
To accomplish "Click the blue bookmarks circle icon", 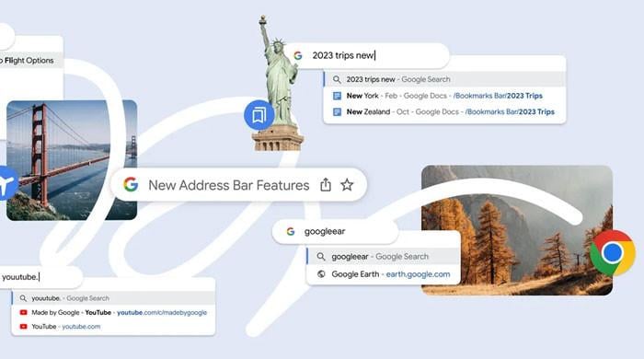I will [259, 115].
